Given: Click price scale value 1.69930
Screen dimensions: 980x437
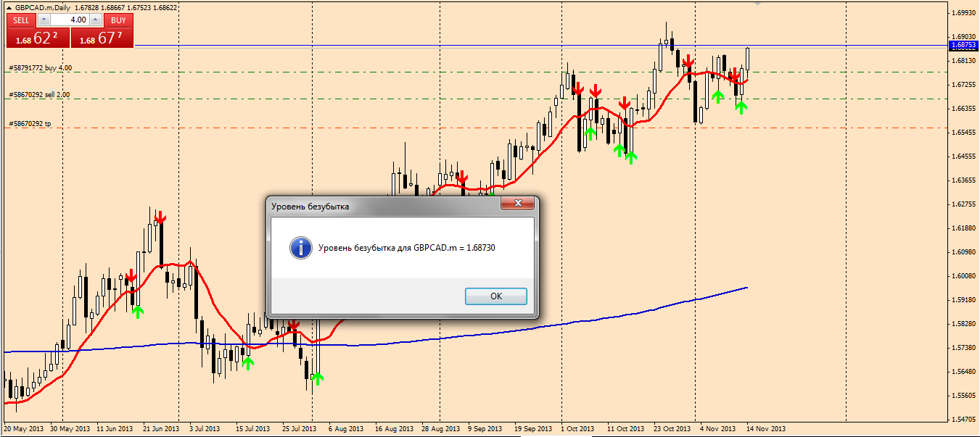Looking at the screenshot, I should pos(965,12).
